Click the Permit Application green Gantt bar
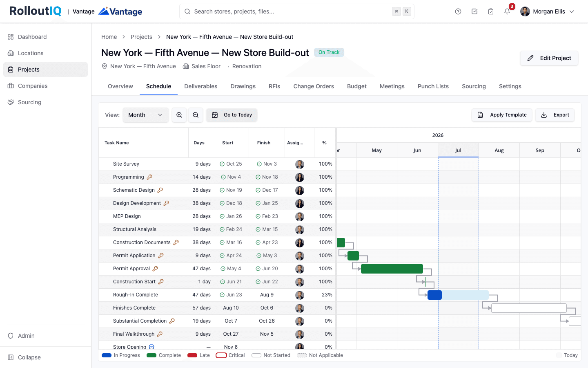This screenshot has height=368, width=588. [x=353, y=256]
